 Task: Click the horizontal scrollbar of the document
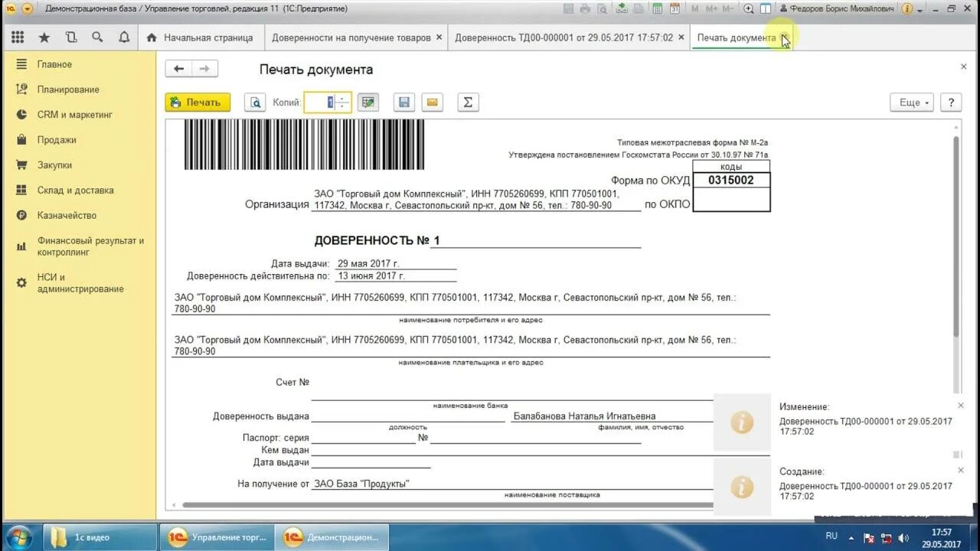point(448,505)
